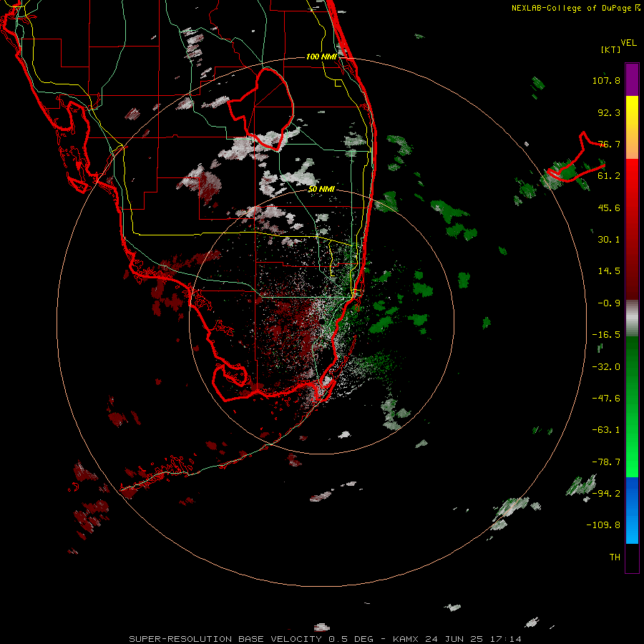Viewport: 644px width, 644px height.
Task: Select the 14.5 scale value
Action: [x=609, y=271]
